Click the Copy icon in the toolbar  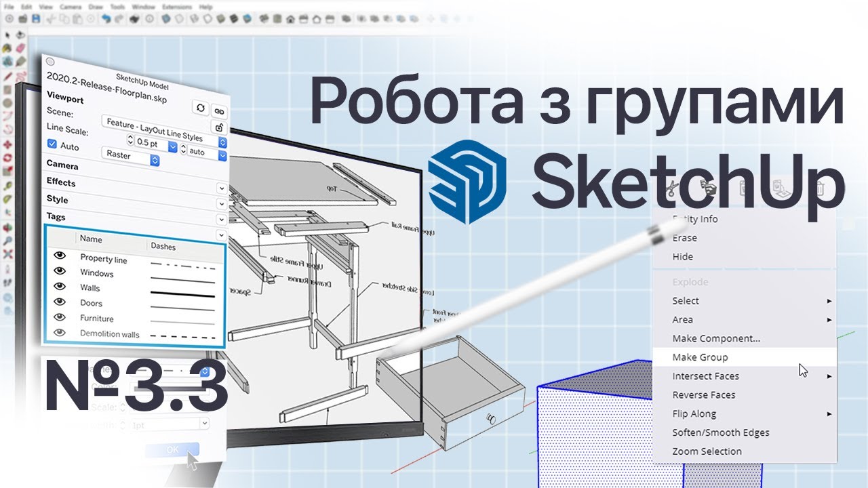pos(64,19)
